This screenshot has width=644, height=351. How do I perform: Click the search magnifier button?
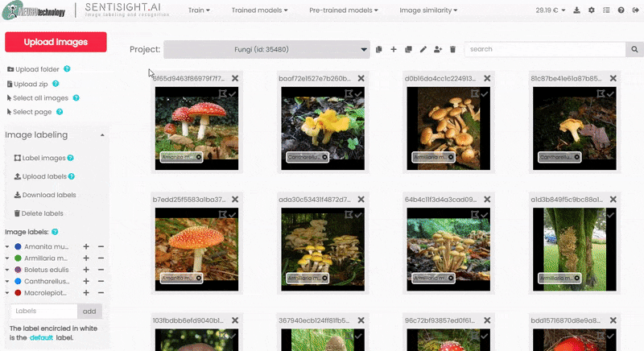click(634, 50)
